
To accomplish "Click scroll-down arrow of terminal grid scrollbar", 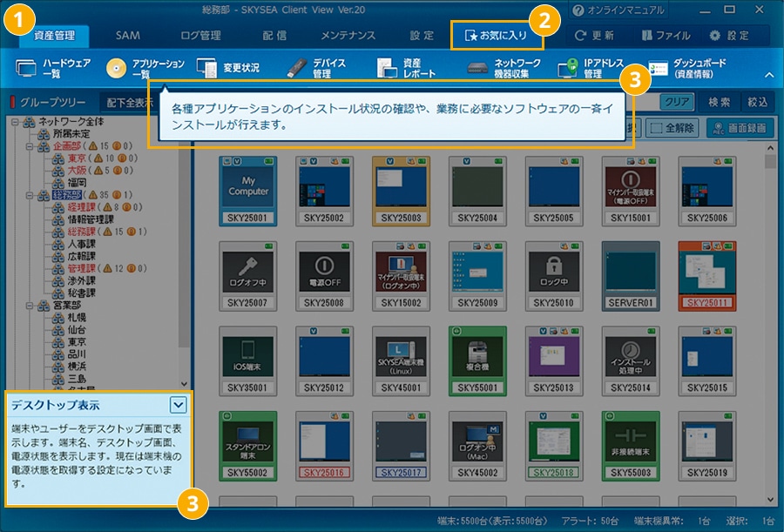I will coord(770,500).
